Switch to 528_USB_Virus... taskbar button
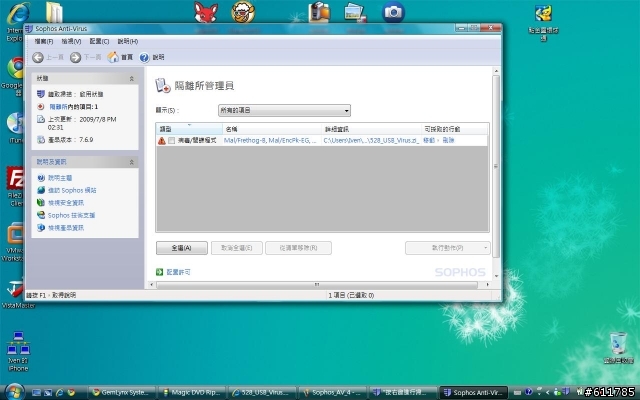This screenshot has height=400, width=640. pos(262,392)
